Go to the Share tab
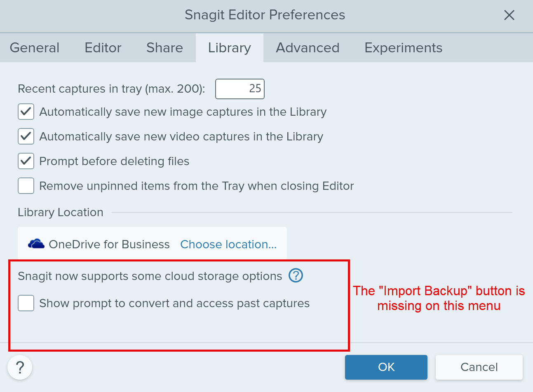Image resolution: width=533 pixels, height=392 pixels. [164, 48]
